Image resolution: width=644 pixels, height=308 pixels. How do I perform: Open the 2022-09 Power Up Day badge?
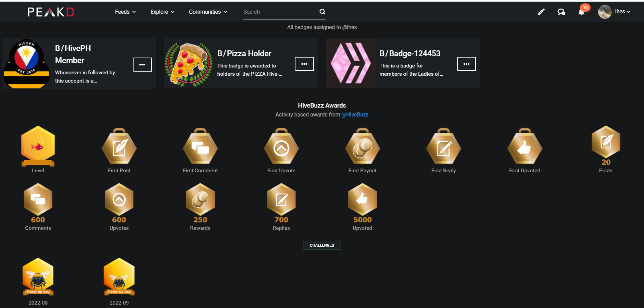pos(119,276)
